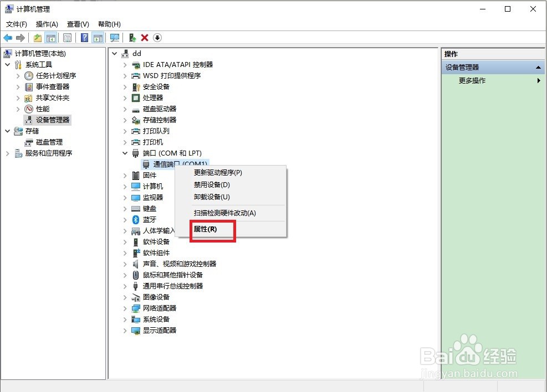Click the update driver toolbar icon
Viewport: 547px width, 392px height.
[x=132, y=38]
